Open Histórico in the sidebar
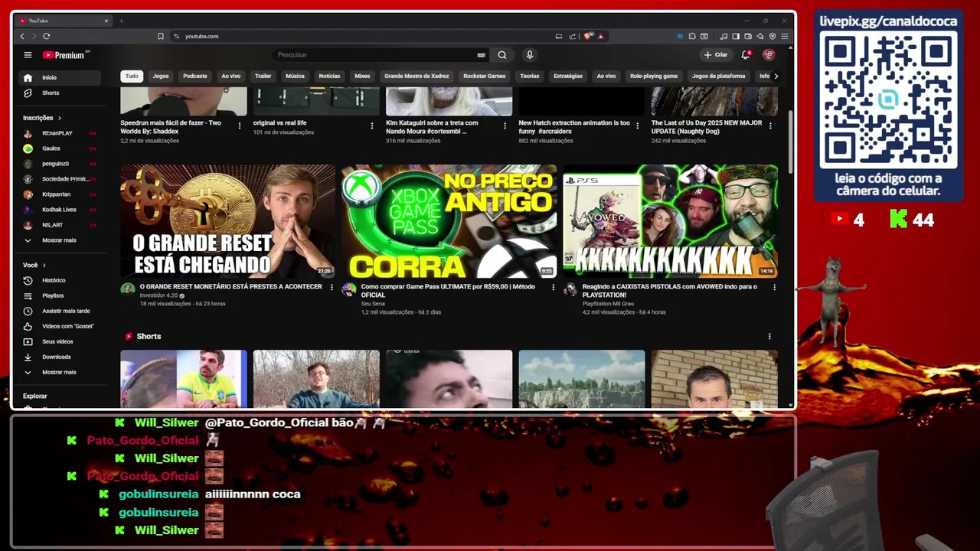 [x=60, y=281]
